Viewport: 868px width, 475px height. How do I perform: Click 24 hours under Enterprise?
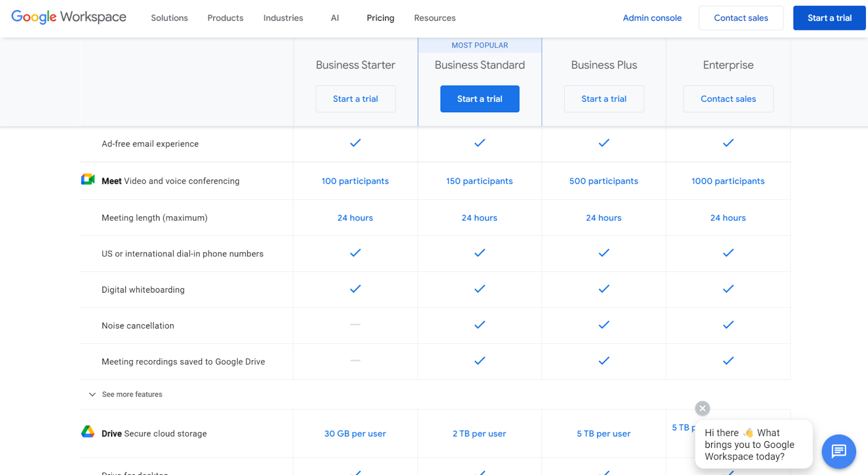[x=728, y=218]
